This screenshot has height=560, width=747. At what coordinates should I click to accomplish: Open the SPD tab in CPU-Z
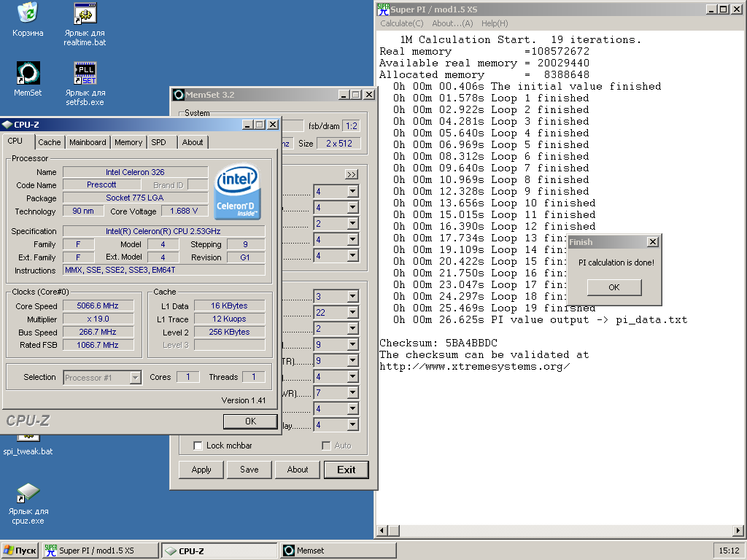(158, 142)
